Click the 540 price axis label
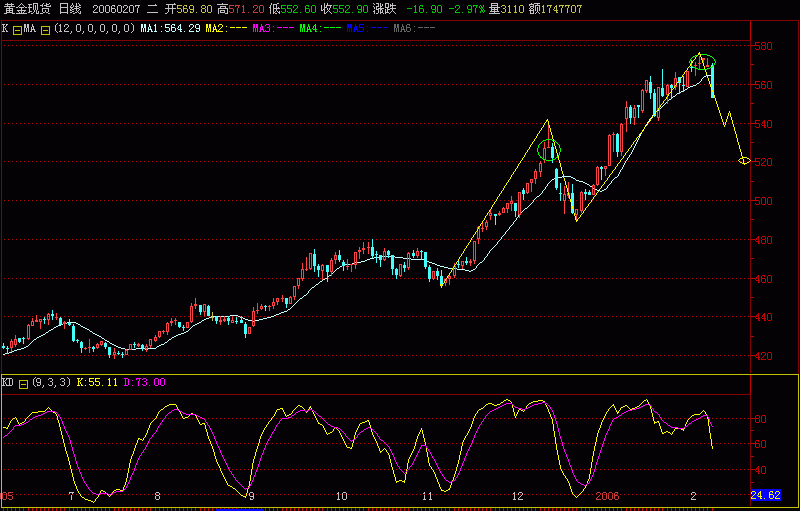 tap(764, 124)
